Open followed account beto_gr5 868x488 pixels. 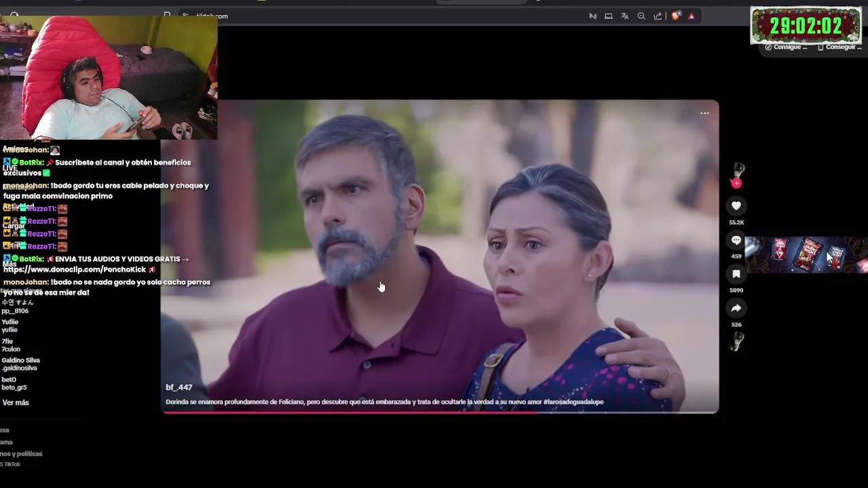pos(14,384)
